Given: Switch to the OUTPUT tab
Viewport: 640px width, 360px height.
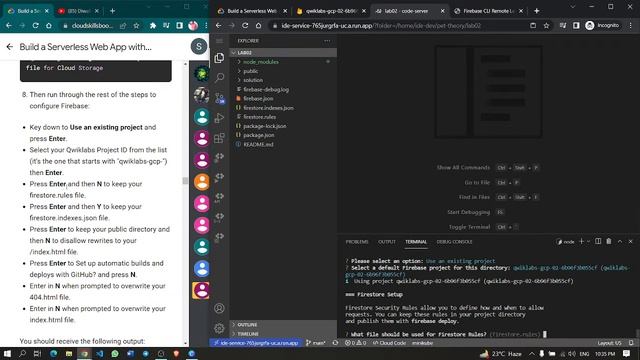Looking at the screenshot, I should 387,242.
